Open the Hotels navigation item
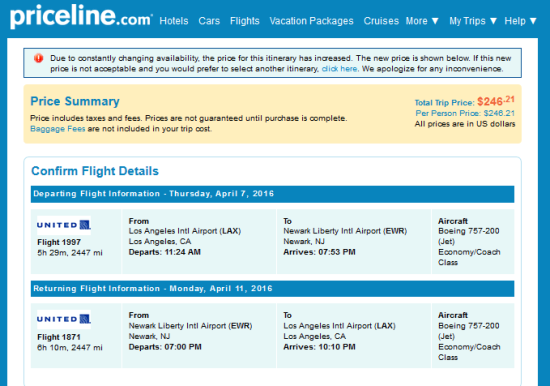The image size is (550, 386). [174, 21]
